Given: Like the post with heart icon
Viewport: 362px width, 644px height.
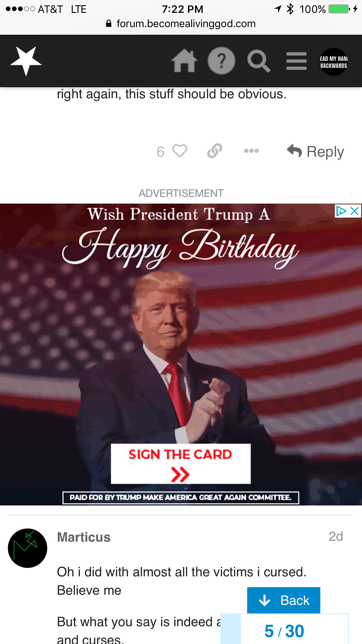Looking at the screenshot, I should pyautogui.click(x=180, y=151).
